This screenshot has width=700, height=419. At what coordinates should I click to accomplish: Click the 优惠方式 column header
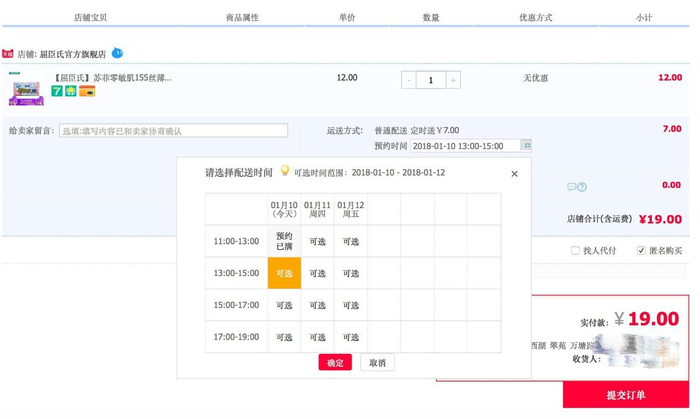(x=535, y=17)
